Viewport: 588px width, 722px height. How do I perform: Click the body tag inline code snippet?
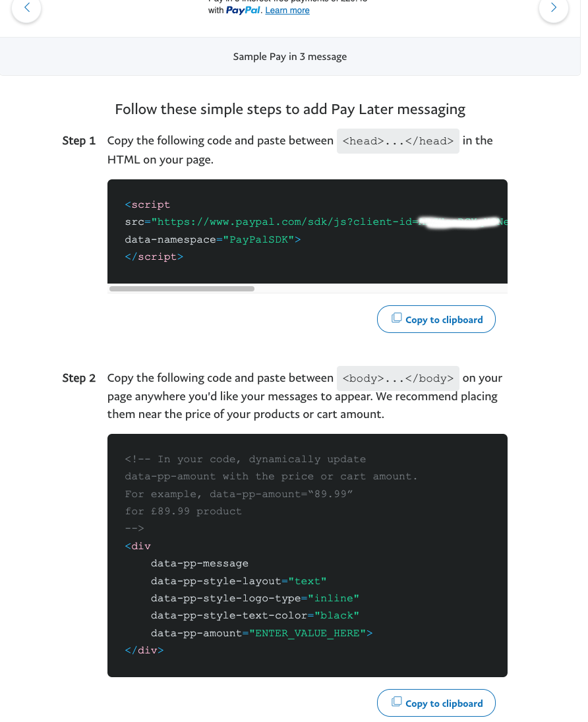tap(398, 378)
